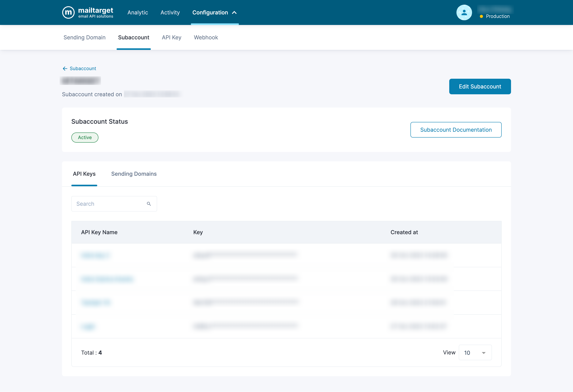Click the Active status badge
The width and height of the screenshot is (573, 392).
85,138
